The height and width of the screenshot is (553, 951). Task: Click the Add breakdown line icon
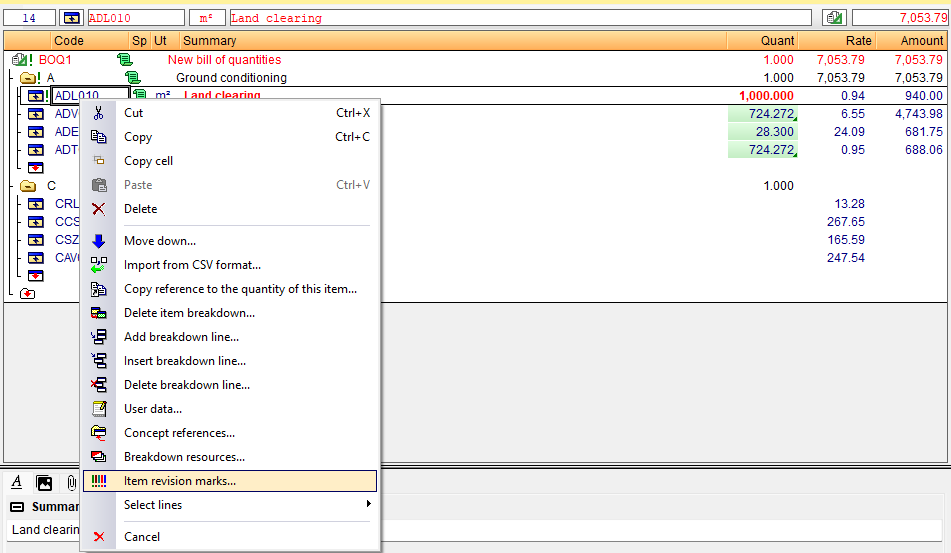98,337
